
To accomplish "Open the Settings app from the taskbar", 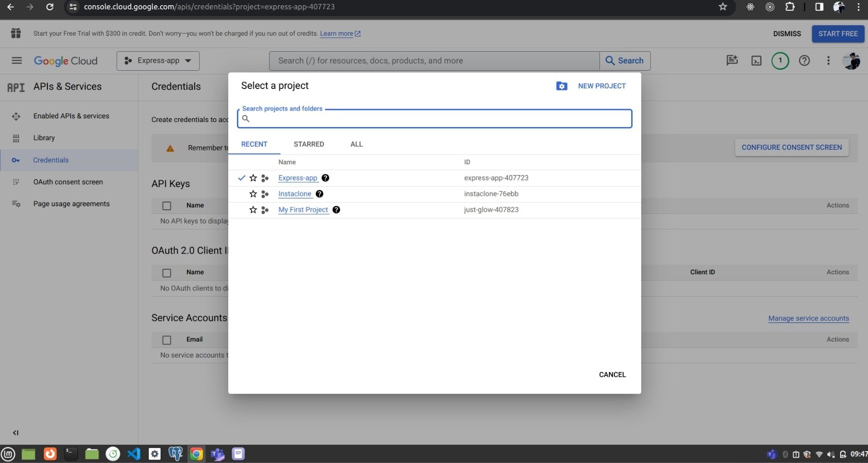I will [154, 454].
